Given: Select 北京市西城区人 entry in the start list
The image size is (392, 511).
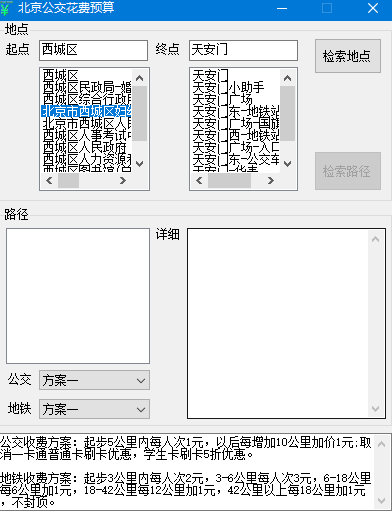Looking at the screenshot, I should [86, 123].
